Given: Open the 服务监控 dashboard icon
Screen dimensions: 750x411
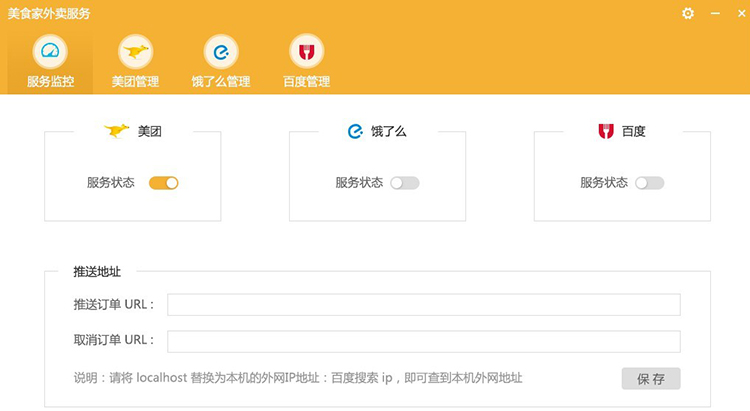Looking at the screenshot, I should pyautogui.click(x=50, y=51).
